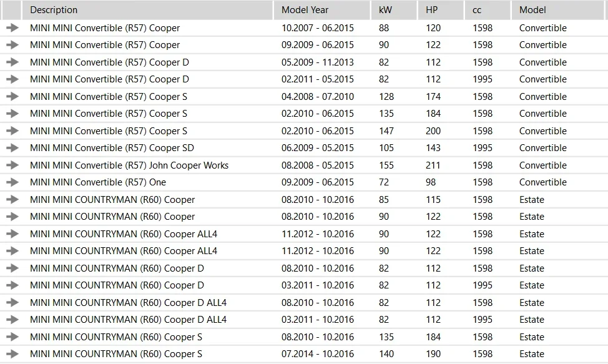Open arrow for COUNTRYMAN Cooper 85 kW row
The height and width of the screenshot is (364, 608).
[12, 200]
